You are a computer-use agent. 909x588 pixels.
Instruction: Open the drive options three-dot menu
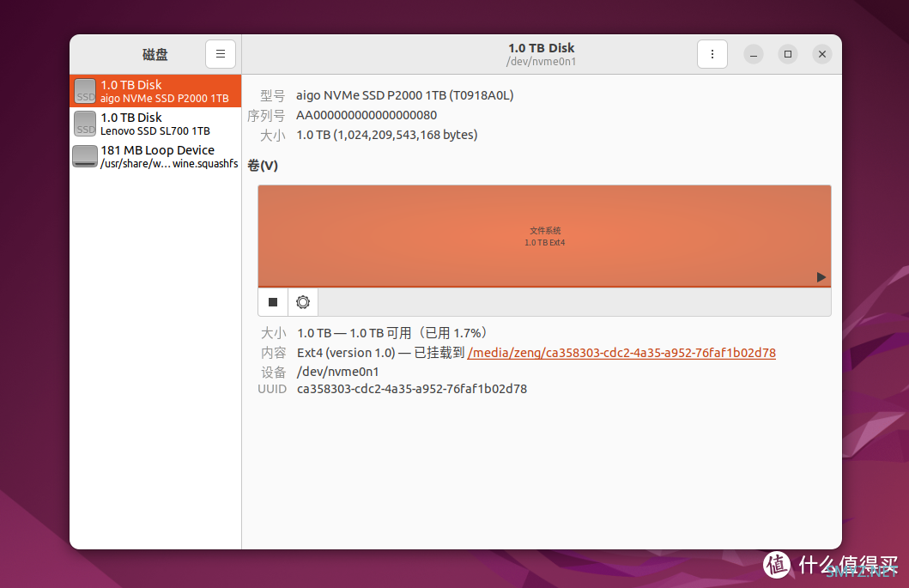point(712,54)
